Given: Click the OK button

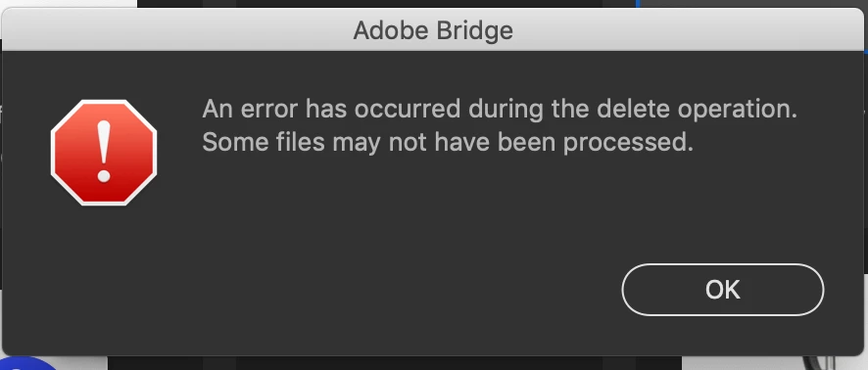Looking at the screenshot, I should (x=722, y=290).
